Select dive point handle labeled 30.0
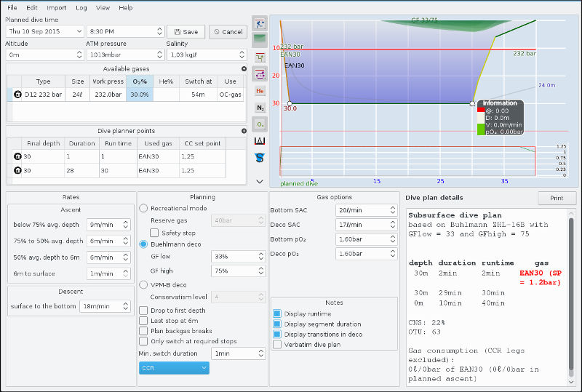Viewport: 582px width, 392px height. 290,103
